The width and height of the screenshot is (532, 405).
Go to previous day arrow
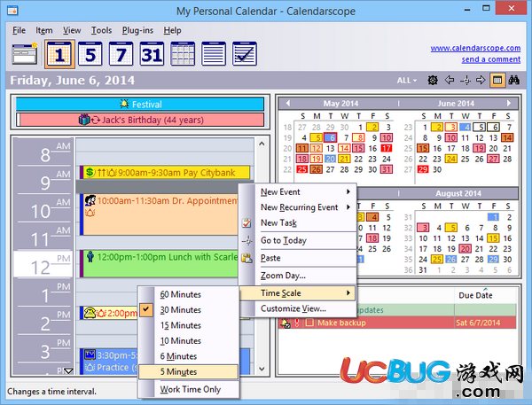tap(450, 81)
